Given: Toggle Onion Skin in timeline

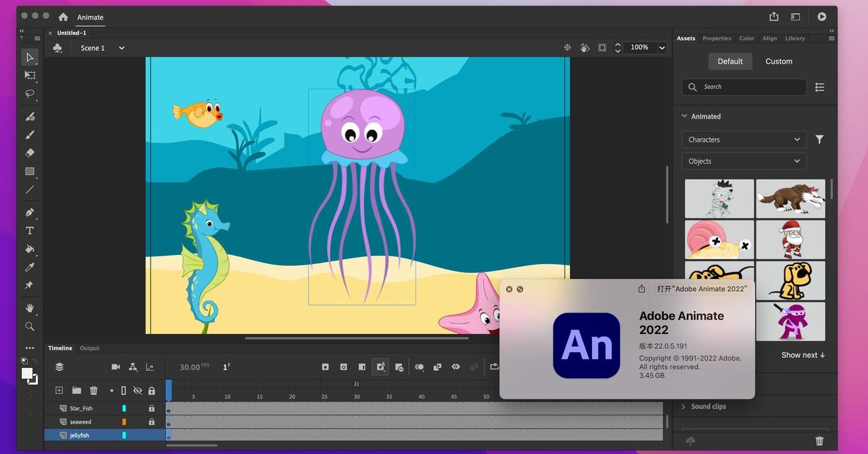Looking at the screenshot, I should coord(419,367).
